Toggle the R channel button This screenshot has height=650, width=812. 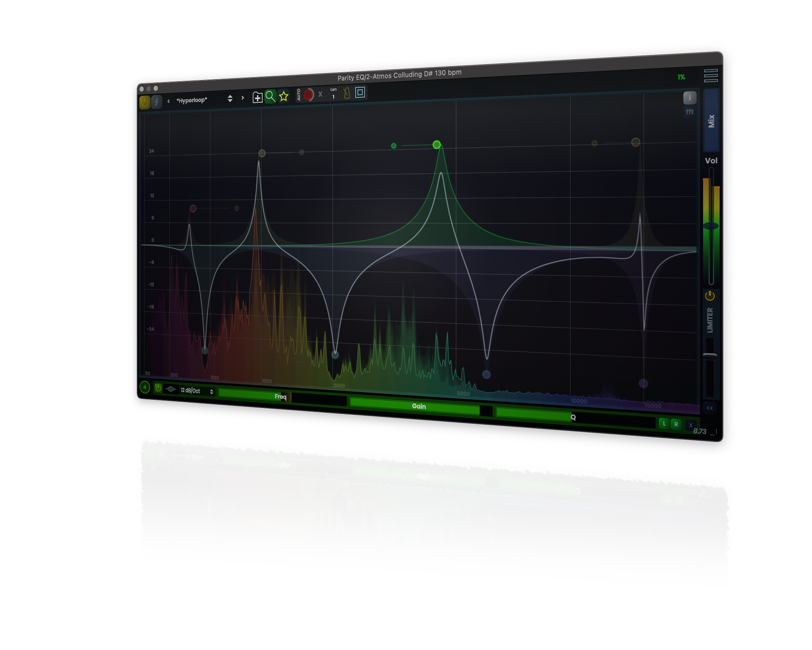pos(676,424)
